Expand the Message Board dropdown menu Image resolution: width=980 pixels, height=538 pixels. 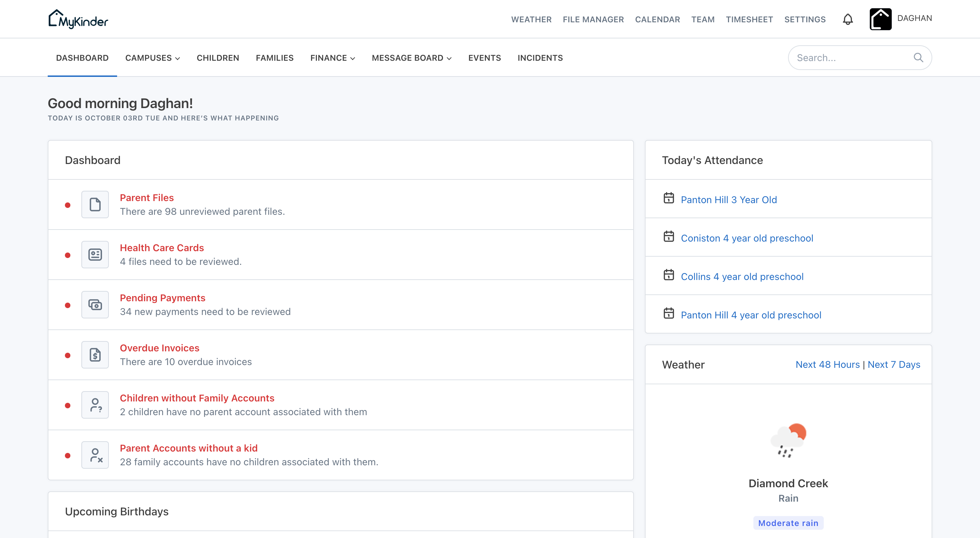pos(412,58)
